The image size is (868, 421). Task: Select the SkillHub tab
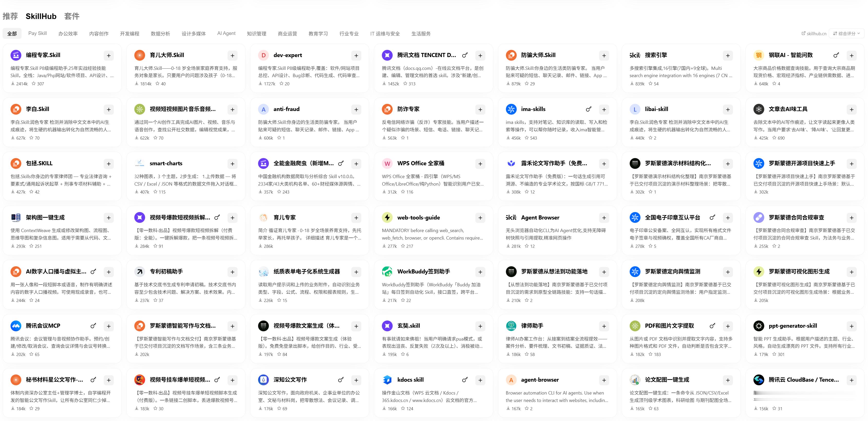(41, 16)
